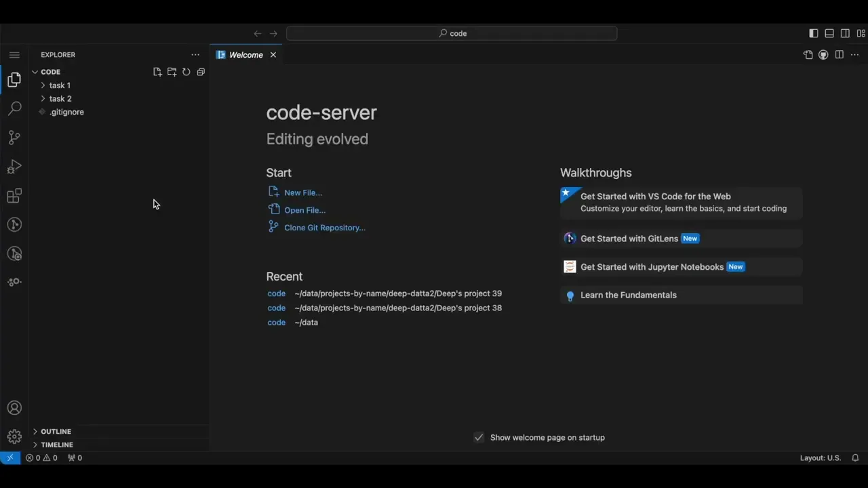868x488 pixels.
Task: Click the open changes icon in editor toolbar
Action: (808, 55)
